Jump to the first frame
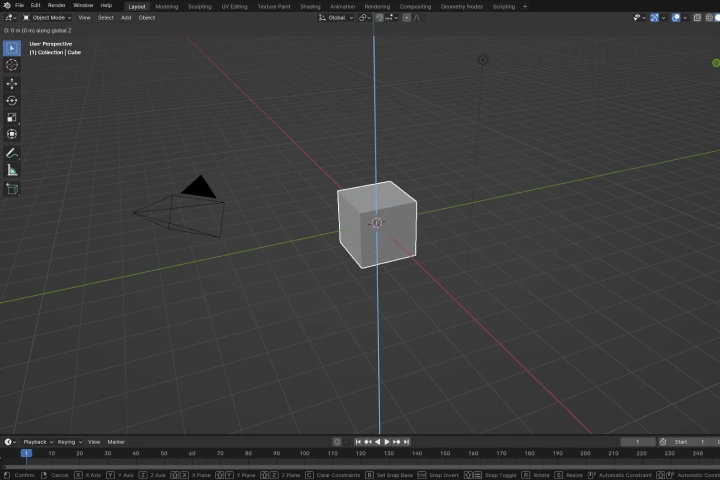720x480 pixels. coord(358,442)
